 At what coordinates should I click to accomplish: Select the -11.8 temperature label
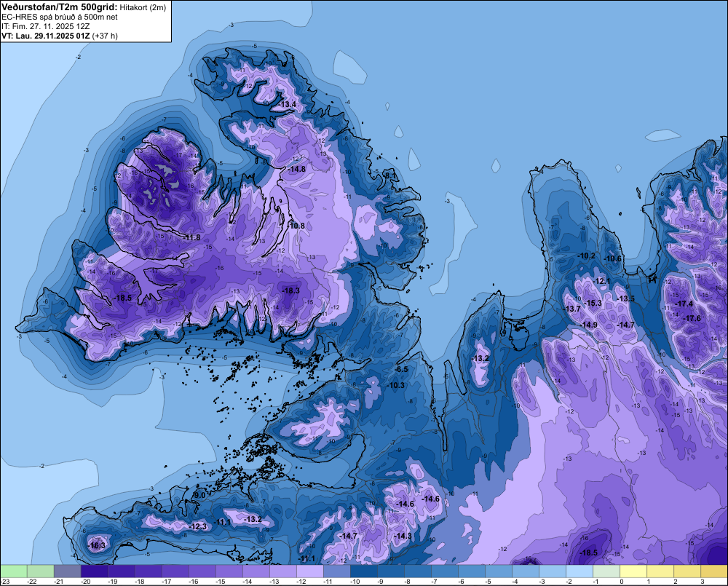click(x=191, y=238)
